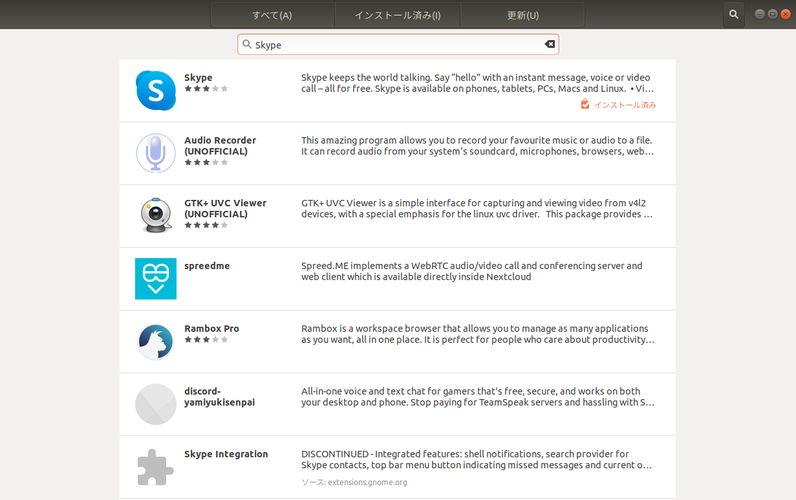
Task: Open the Audio Recorder (UNOFFICIAL) title
Action: [x=220, y=146]
